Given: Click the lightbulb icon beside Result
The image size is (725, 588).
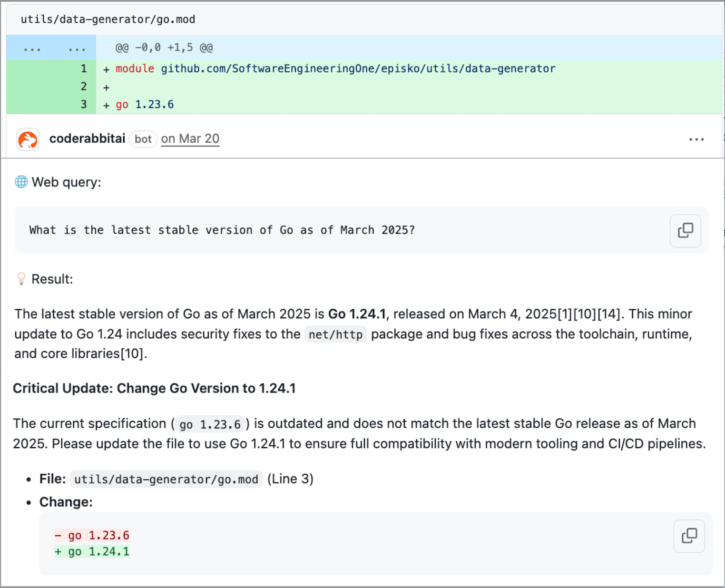Looking at the screenshot, I should [20, 279].
